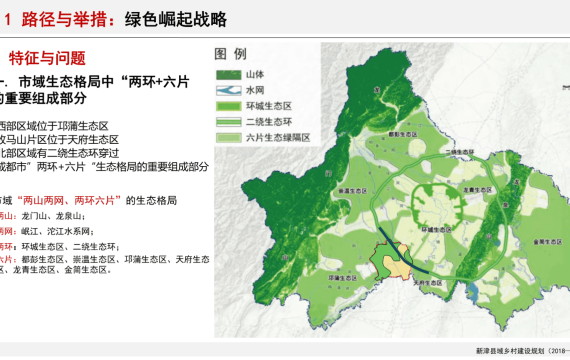The image size is (570, 360).
Task: Select the 二绕生态环 legend symbol
Action: tap(228, 122)
